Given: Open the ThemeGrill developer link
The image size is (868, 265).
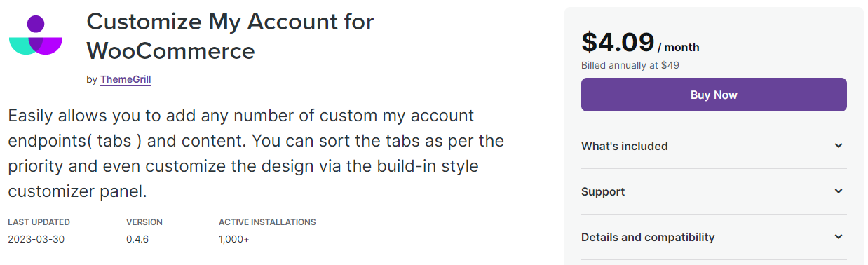Looking at the screenshot, I should [x=126, y=79].
